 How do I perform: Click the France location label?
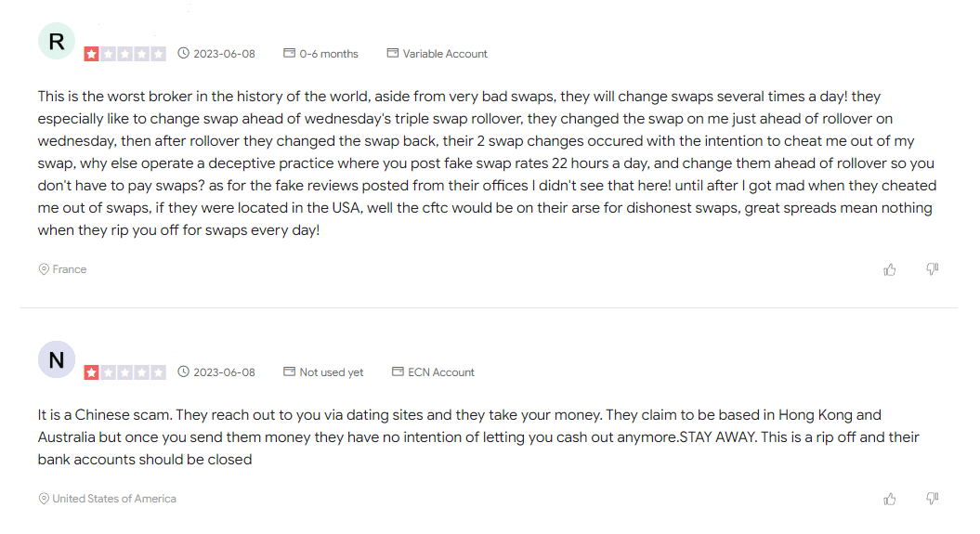pos(70,269)
